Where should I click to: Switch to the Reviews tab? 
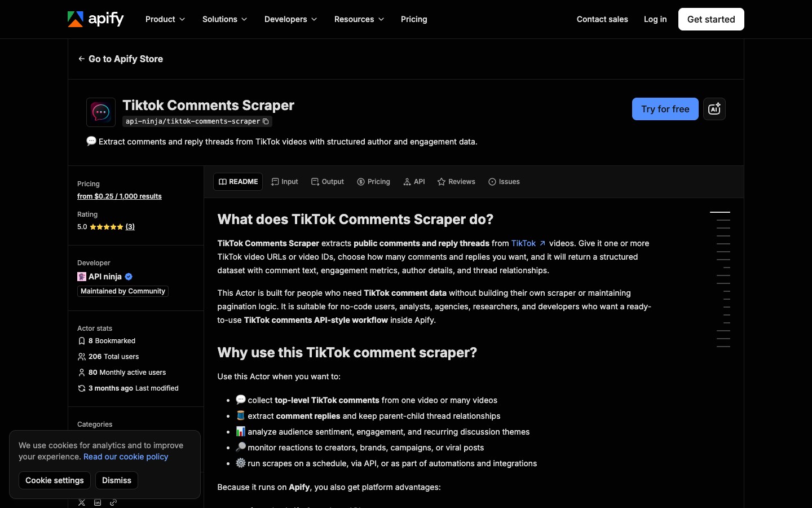(456, 182)
